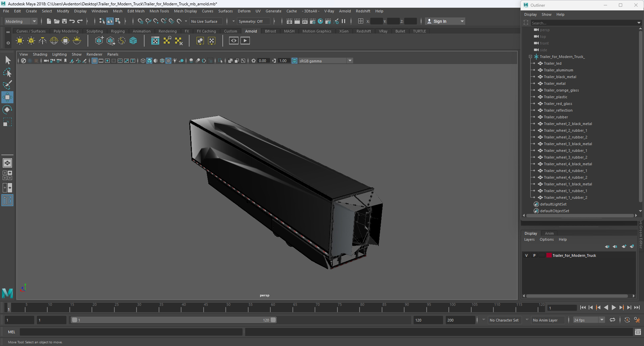
Task: Click the export stand-in shelf icon
Action: 110,41
